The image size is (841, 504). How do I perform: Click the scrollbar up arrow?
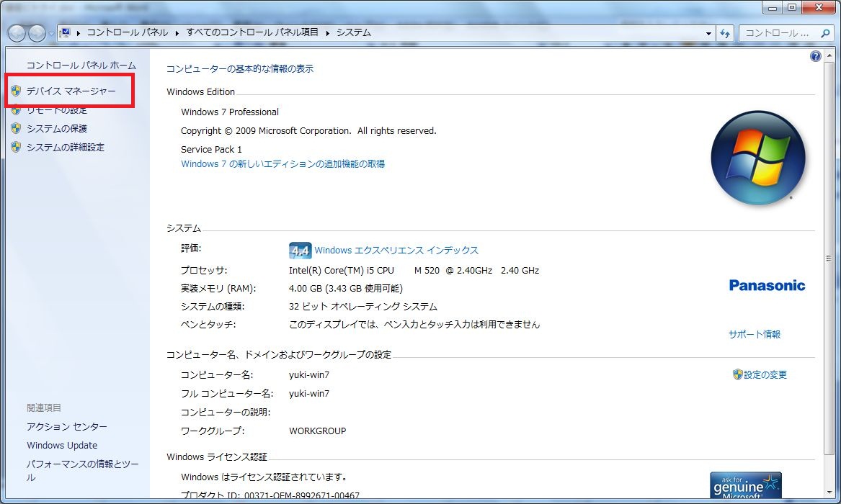829,55
